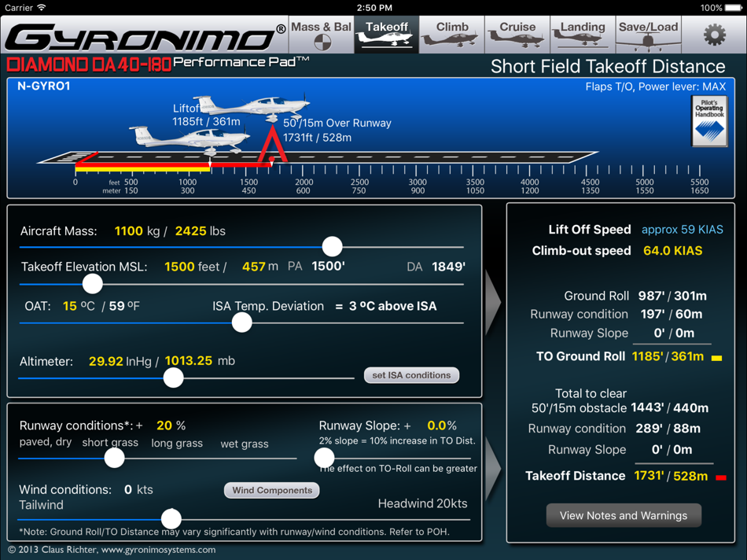Tap the Headwind 20kts label
This screenshot has width=747, height=560.
point(422,503)
